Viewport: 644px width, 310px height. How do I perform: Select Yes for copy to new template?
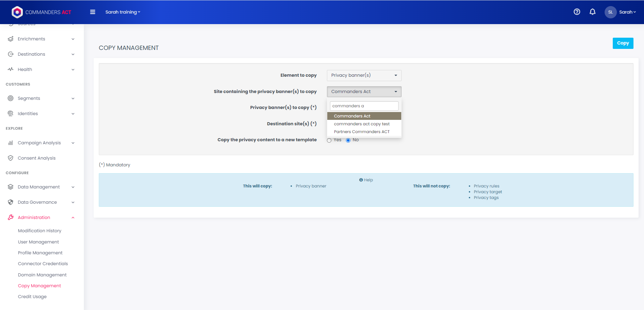click(329, 140)
